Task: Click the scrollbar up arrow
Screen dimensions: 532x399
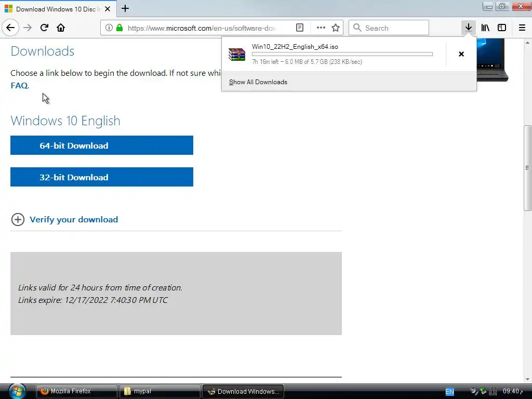Action: 527,43
